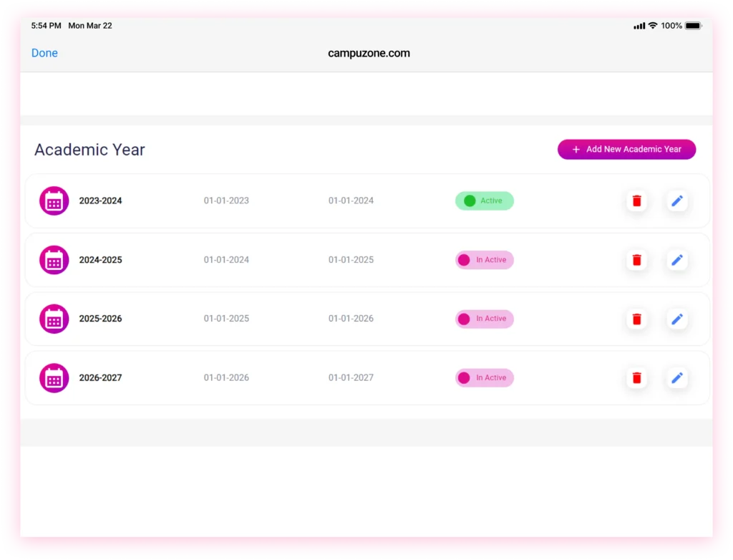Switch the 2025-2026 In Active status
The width and height of the screenshot is (733, 560).
click(x=484, y=319)
